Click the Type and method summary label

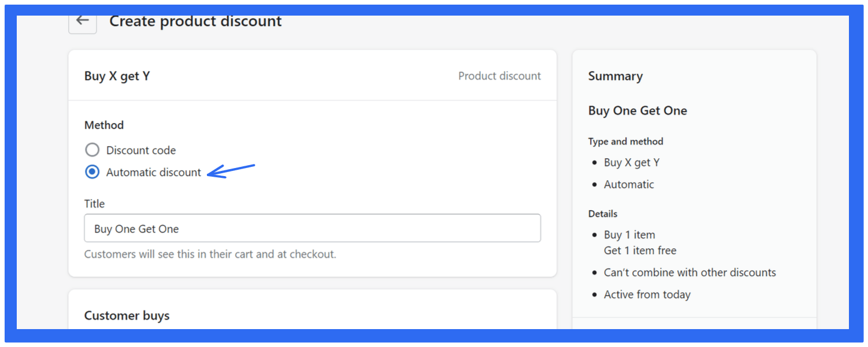click(625, 141)
